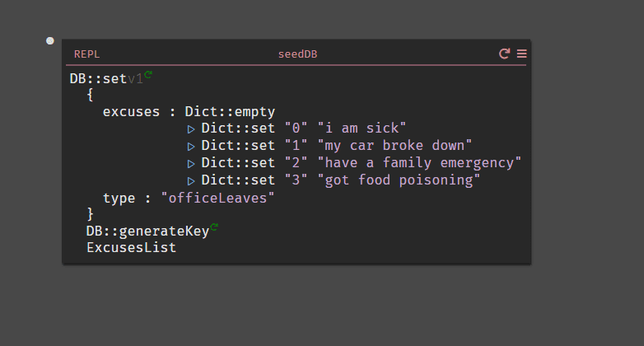The width and height of the screenshot is (644, 346).
Task: Click pipe triangle before Dict::set "2"
Action: coord(191,164)
